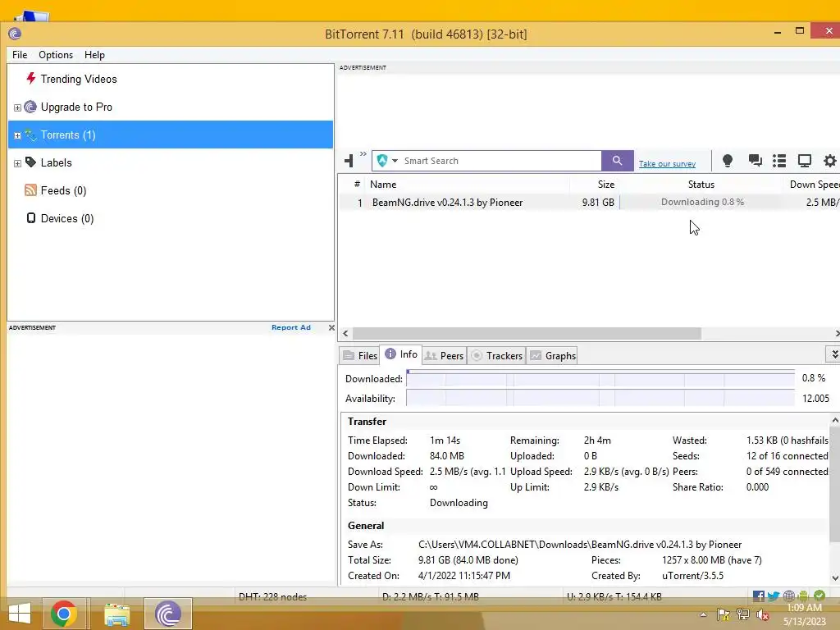Screen dimensions: 840x630
Task: Click the Action Center flag tray icon
Action: click(724, 615)
